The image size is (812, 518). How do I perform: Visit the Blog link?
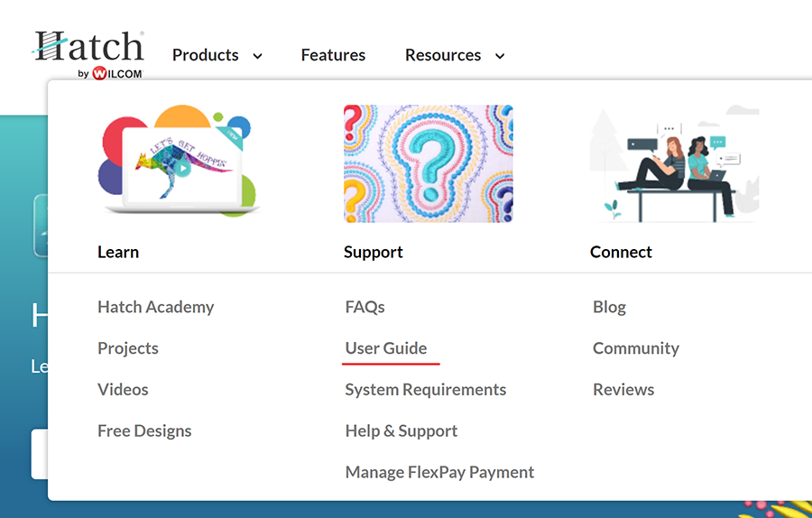[x=609, y=307]
